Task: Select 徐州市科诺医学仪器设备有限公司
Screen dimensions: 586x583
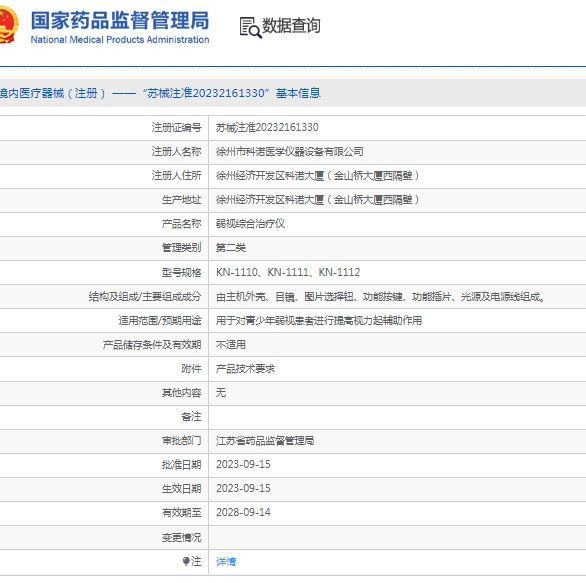Action: [x=290, y=151]
